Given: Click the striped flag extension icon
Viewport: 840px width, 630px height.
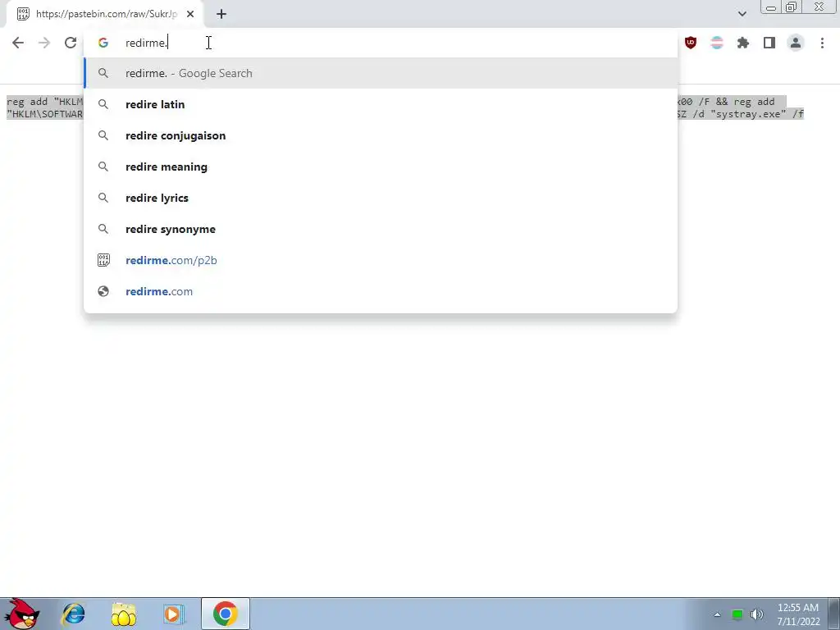Looking at the screenshot, I should (x=717, y=43).
